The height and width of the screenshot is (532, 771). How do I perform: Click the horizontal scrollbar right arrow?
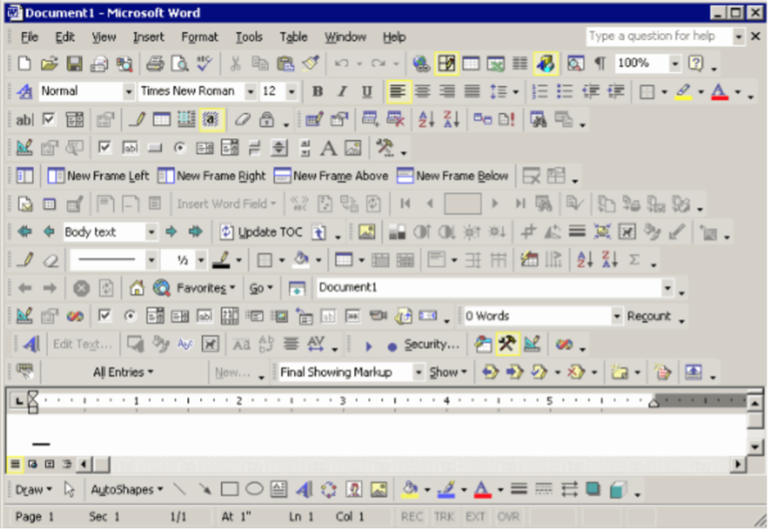[738, 464]
